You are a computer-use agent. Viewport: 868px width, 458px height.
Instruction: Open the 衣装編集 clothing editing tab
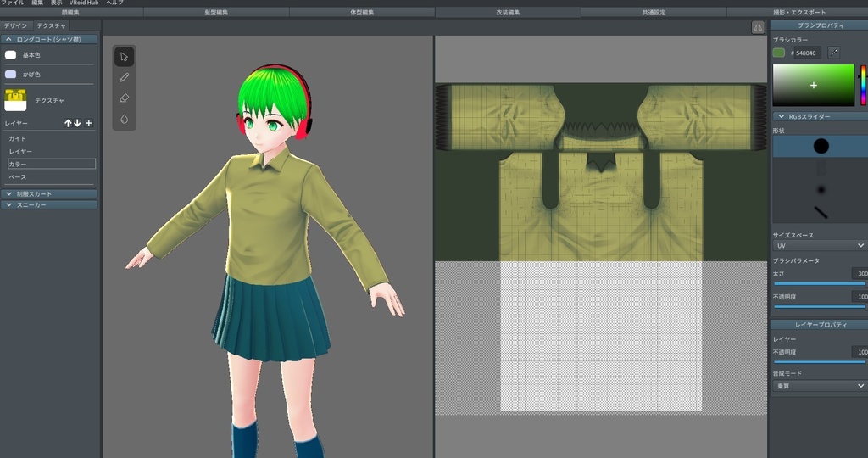(x=509, y=12)
